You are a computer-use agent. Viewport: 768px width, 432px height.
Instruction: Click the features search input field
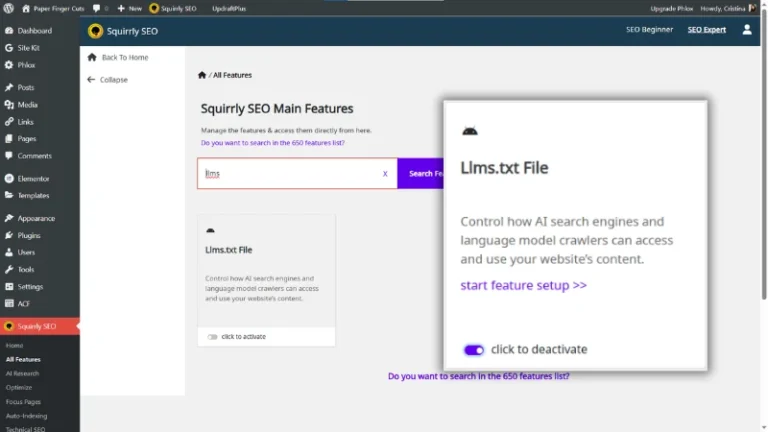click(x=290, y=173)
